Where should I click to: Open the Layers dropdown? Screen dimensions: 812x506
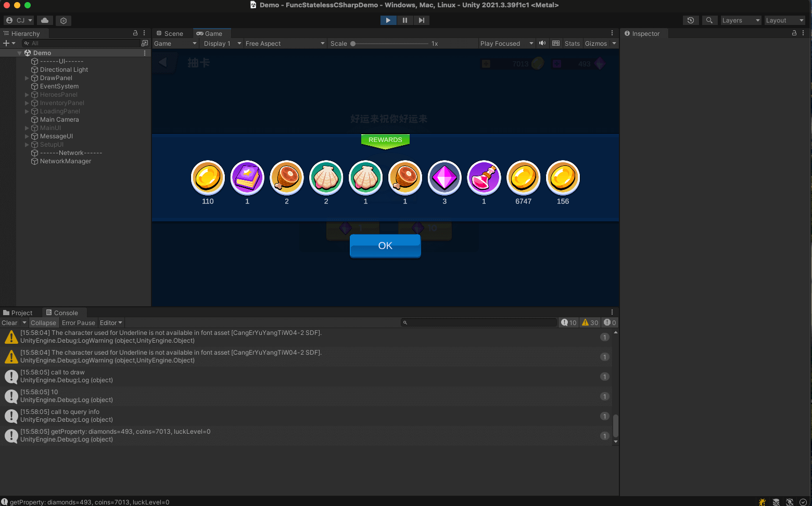pos(740,20)
